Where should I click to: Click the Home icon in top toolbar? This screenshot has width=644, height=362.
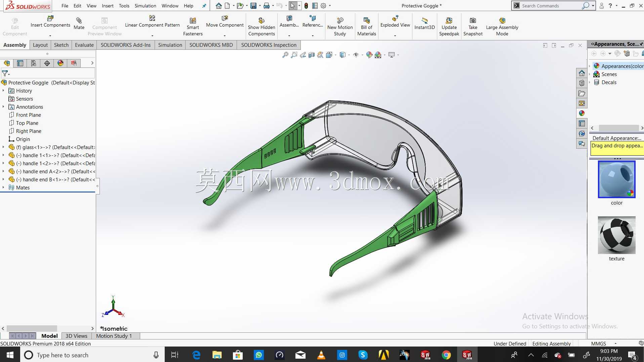[219, 6]
